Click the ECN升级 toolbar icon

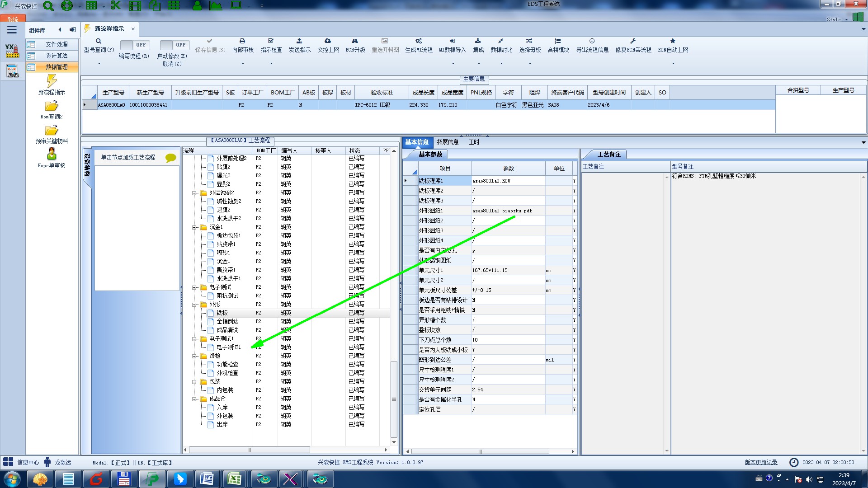[x=355, y=41]
